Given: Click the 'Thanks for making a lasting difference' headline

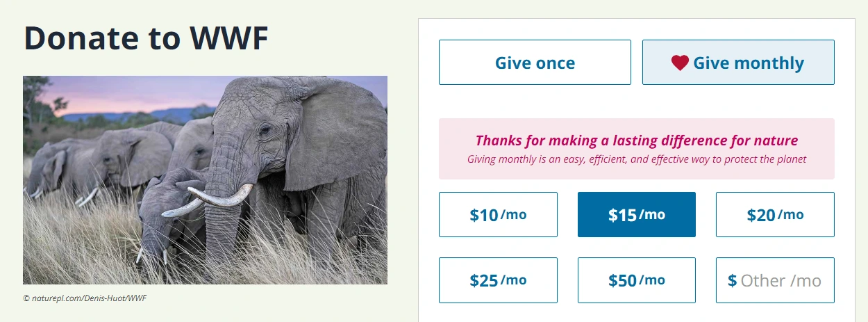Looking at the screenshot, I should [x=637, y=140].
